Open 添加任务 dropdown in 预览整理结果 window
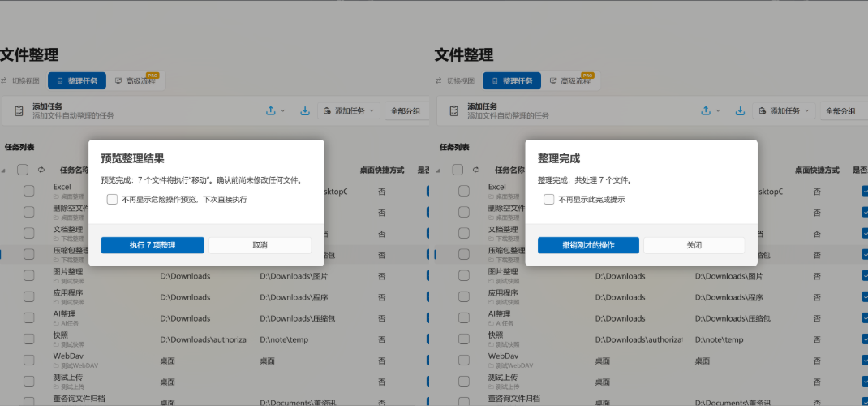Image resolution: width=868 pixels, height=406 pixels. pyautogui.click(x=349, y=110)
